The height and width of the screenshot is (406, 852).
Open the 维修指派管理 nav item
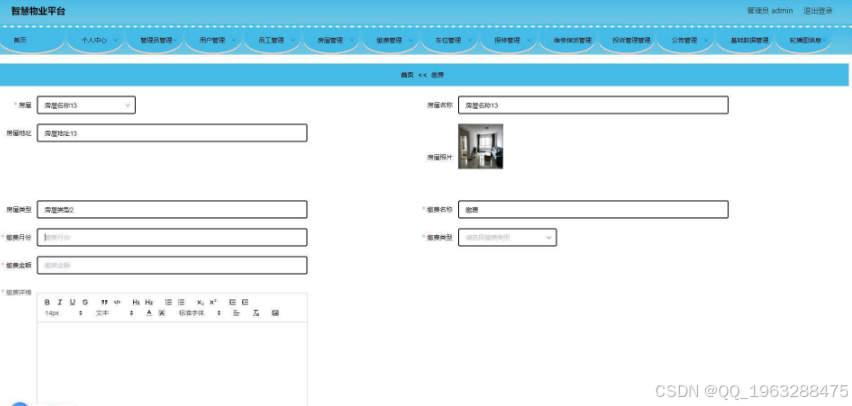[572, 40]
